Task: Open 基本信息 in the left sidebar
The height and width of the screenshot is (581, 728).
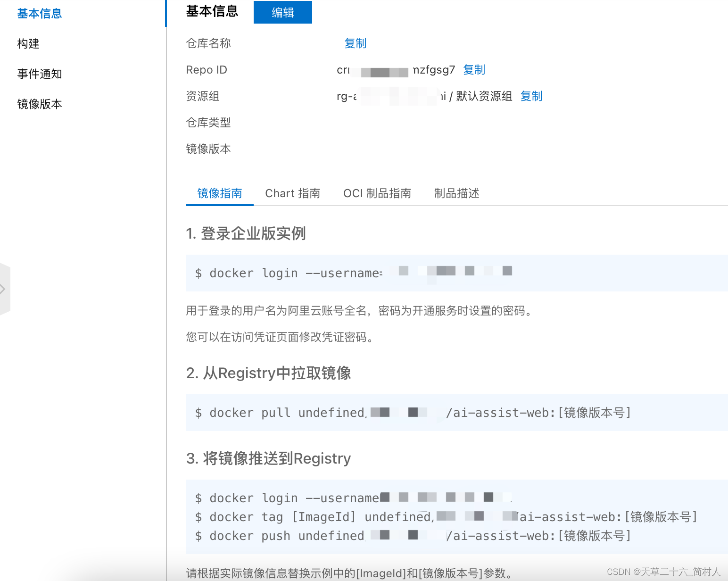Action: click(40, 14)
